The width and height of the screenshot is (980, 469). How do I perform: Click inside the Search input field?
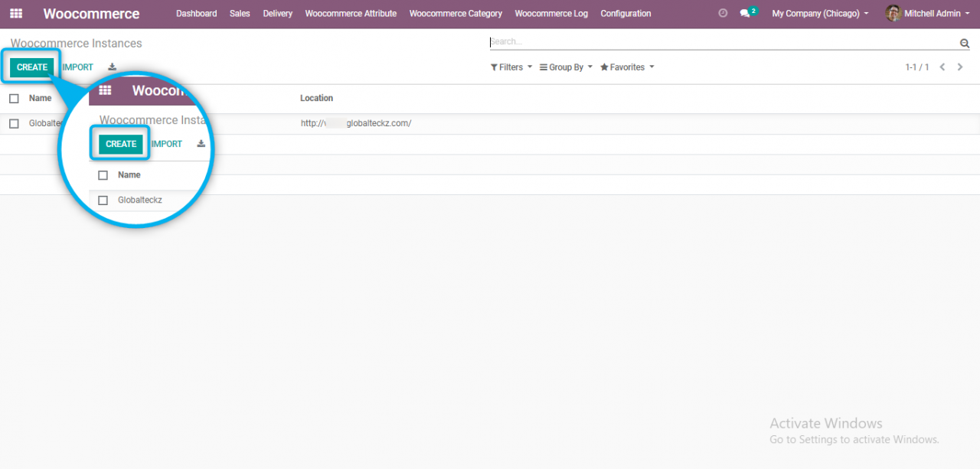click(x=689, y=42)
